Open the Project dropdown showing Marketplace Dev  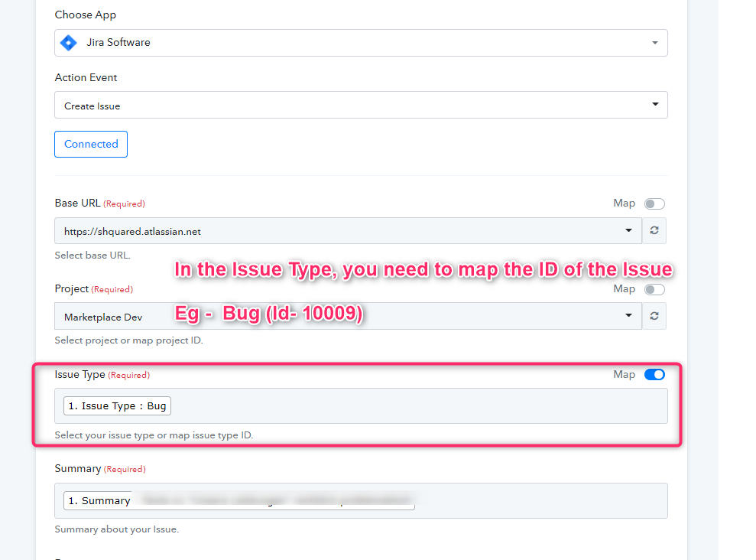coord(348,317)
